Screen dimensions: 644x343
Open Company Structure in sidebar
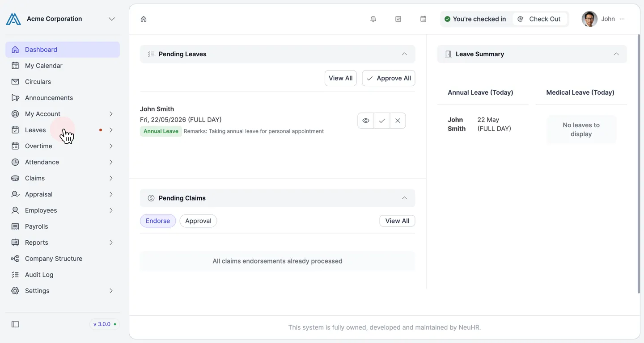[63, 259]
